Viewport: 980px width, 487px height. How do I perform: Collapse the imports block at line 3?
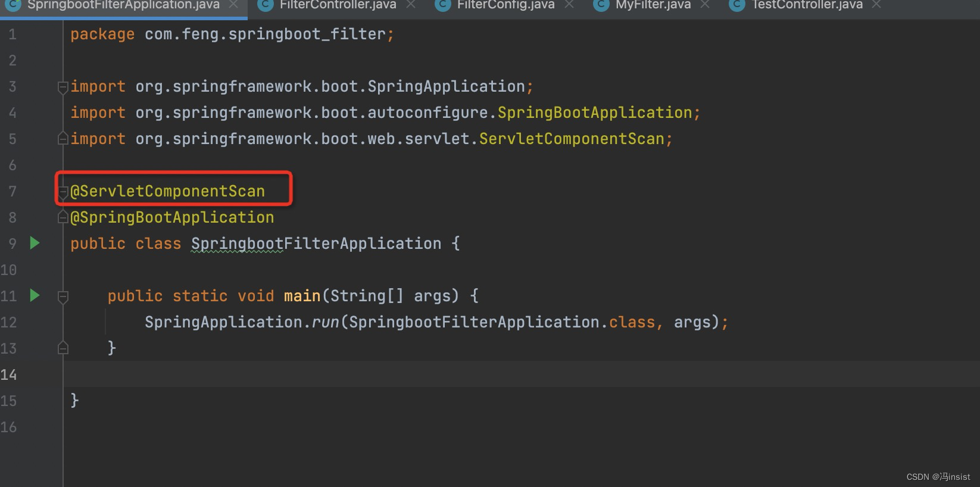click(63, 87)
